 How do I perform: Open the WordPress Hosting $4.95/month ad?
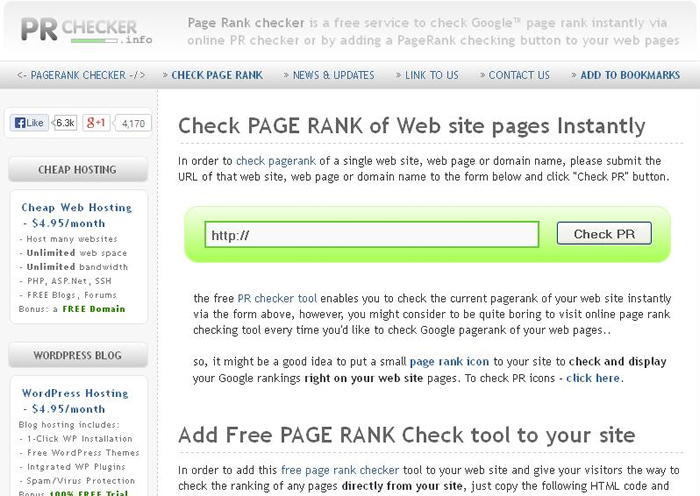tap(77, 401)
